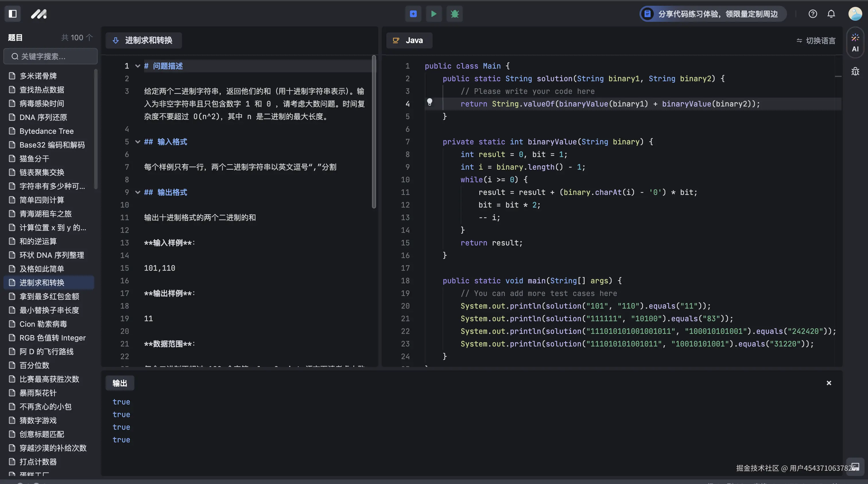Collapse the 输入格式 section chevron
The height and width of the screenshot is (484, 868).
(137, 142)
